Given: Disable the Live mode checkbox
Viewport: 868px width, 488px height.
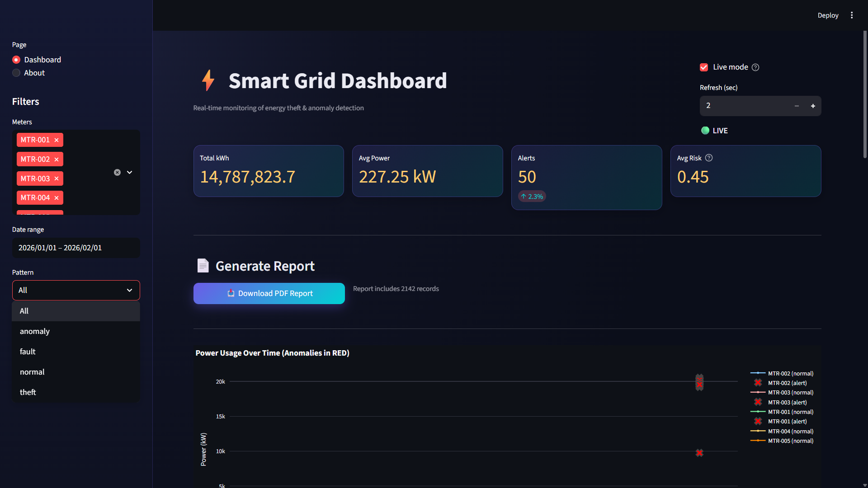Looking at the screenshot, I should (703, 67).
